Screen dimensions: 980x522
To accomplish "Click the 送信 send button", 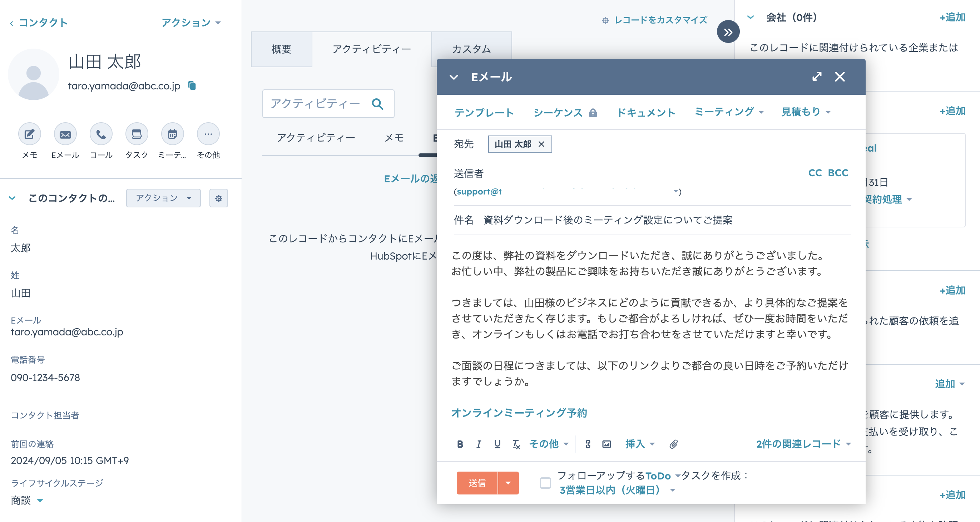I will click(x=477, y=483).
